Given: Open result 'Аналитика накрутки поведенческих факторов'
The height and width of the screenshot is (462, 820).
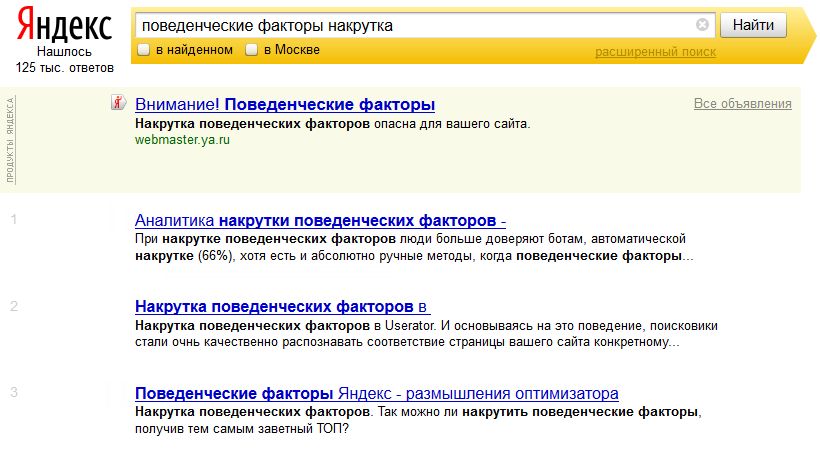Looking at the screenshot, I should point(320,220).
